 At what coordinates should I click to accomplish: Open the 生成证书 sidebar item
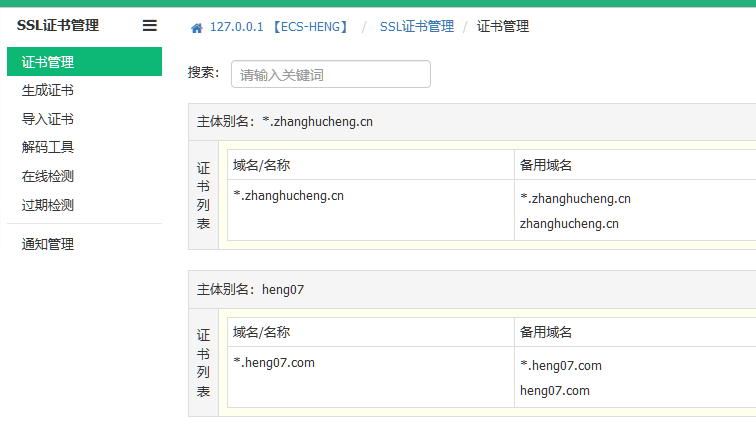[x=48, y=91]
